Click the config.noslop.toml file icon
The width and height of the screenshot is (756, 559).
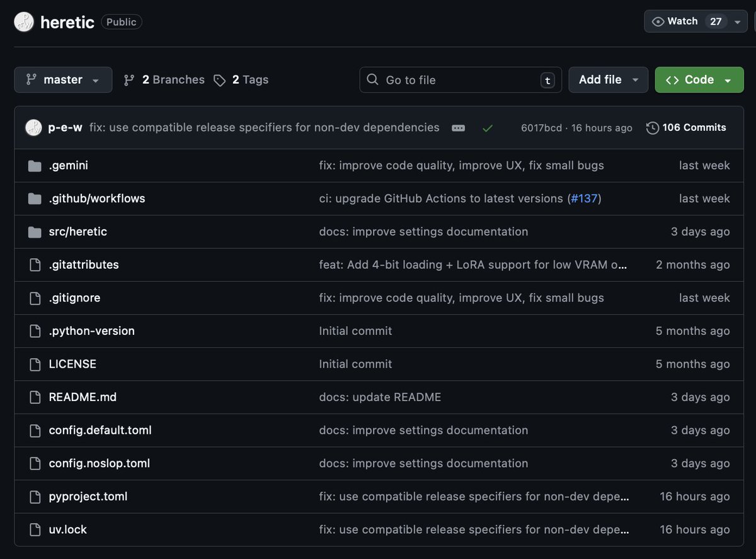35,464
